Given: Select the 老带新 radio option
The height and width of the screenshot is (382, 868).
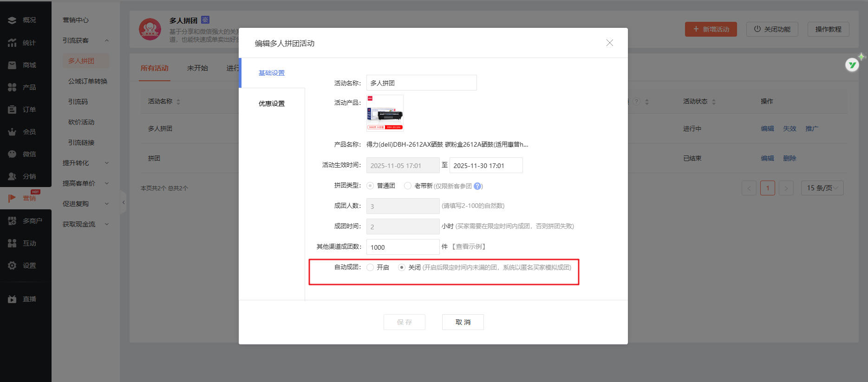Looking at the screenshot, I should pyautogui.click(x=408, y=186).
